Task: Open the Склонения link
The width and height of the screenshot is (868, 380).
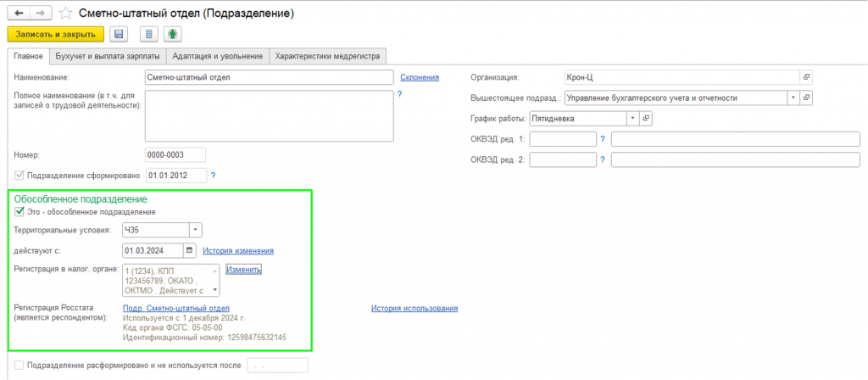Action: (x=420, y=77)
